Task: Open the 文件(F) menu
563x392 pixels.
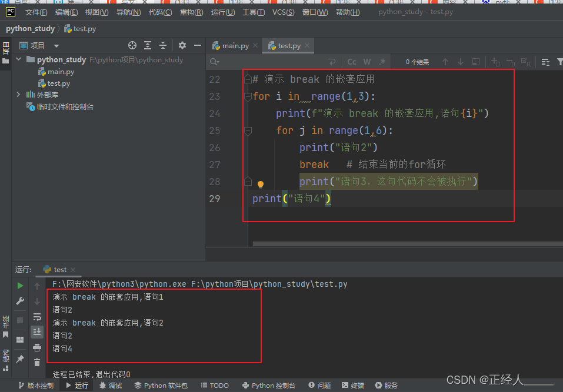Action: pyautogui.click(x=36, y=12)
